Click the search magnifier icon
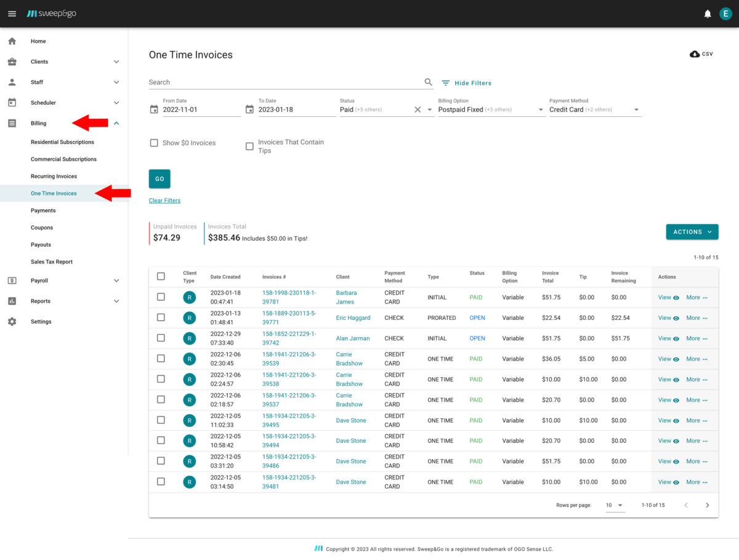Viewport: 739px width, 560px height. click(429, 82)
